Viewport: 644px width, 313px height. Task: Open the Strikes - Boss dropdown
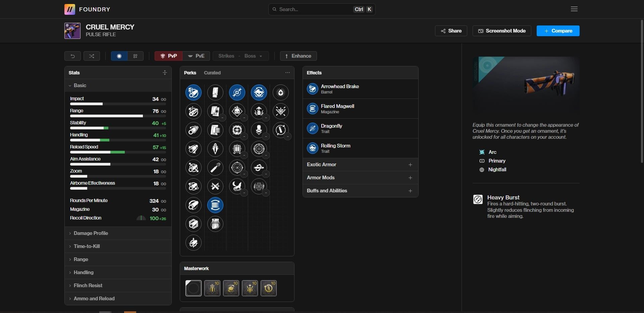coord(240,56)
